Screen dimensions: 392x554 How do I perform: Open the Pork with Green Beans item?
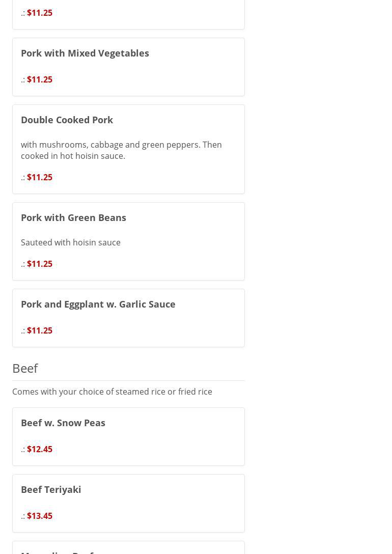73,217
